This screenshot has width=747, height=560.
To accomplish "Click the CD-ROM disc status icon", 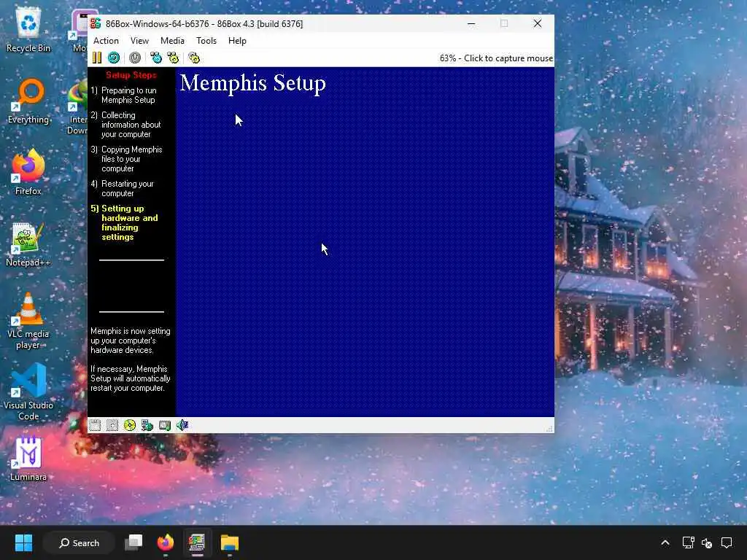I will pos(130,425).
